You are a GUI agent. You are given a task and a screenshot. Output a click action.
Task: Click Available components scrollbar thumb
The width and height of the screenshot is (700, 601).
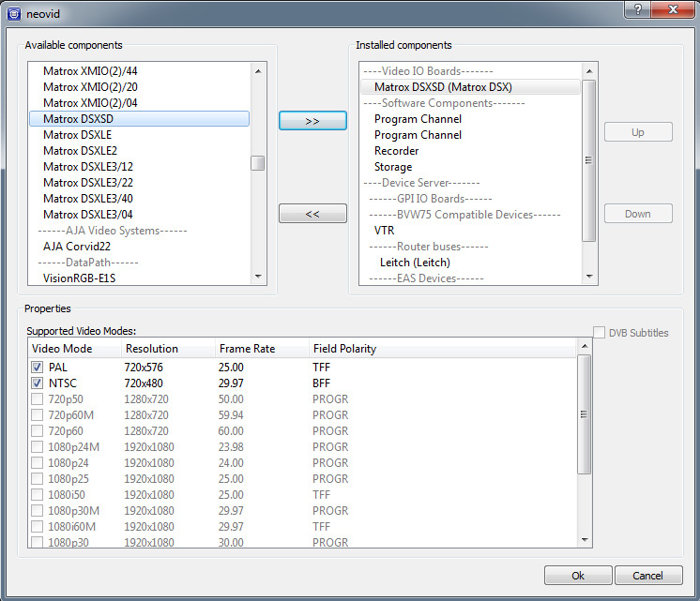point(258,163)
